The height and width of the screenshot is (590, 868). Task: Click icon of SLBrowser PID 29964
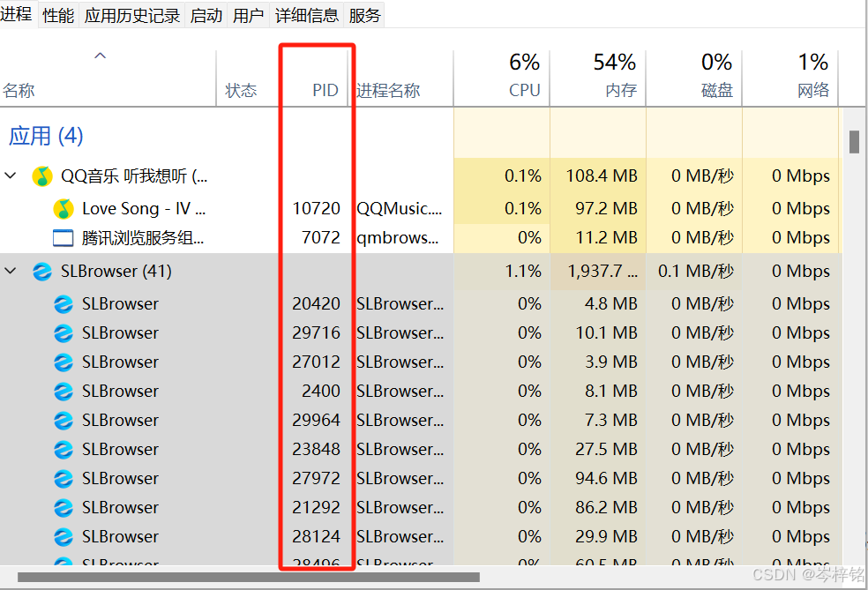point(64,421)
